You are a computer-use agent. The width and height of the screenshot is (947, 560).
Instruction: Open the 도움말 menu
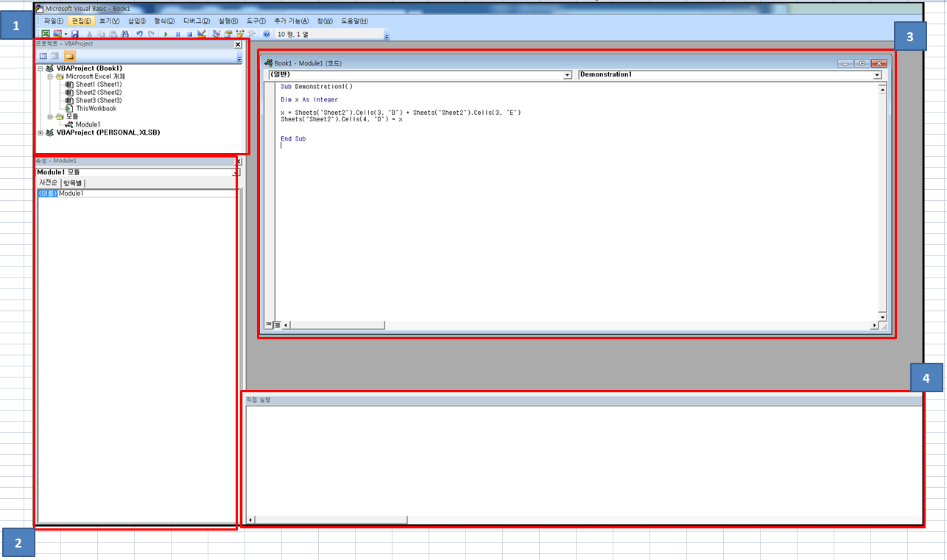[355, 21]
